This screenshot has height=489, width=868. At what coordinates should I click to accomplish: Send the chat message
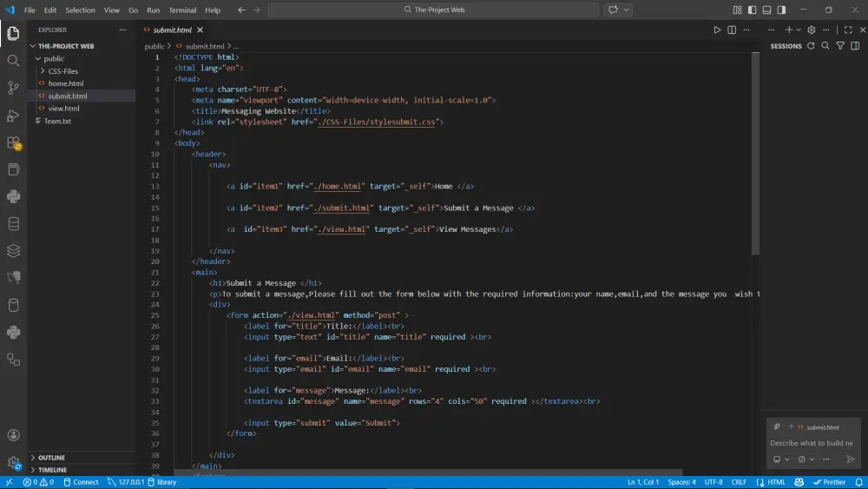[851, 459]
